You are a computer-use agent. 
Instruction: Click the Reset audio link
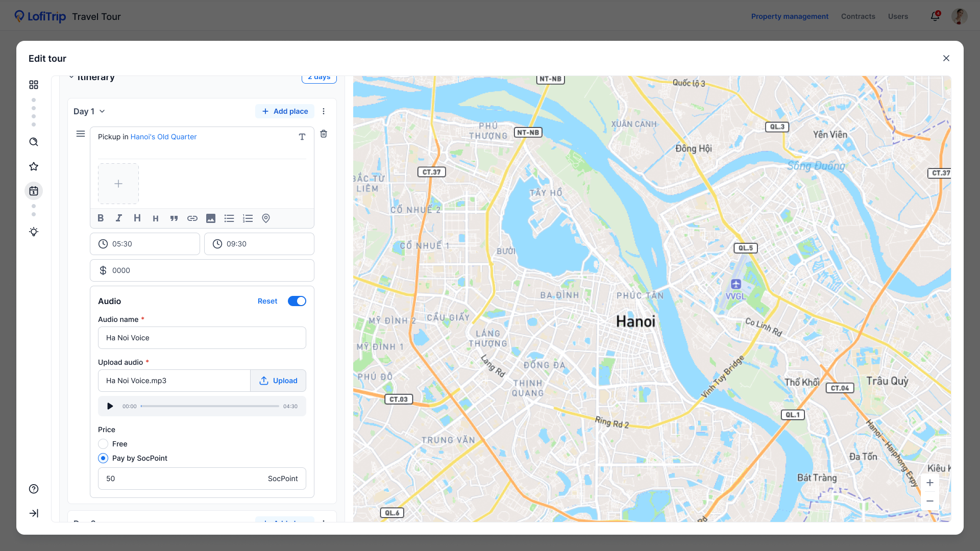click(x=267, y=301)
